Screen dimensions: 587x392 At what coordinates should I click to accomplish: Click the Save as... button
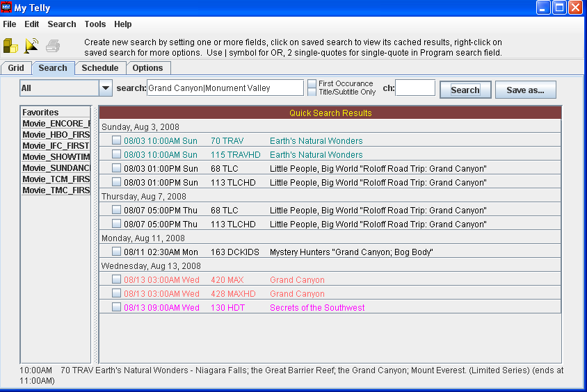coord(525,90)
